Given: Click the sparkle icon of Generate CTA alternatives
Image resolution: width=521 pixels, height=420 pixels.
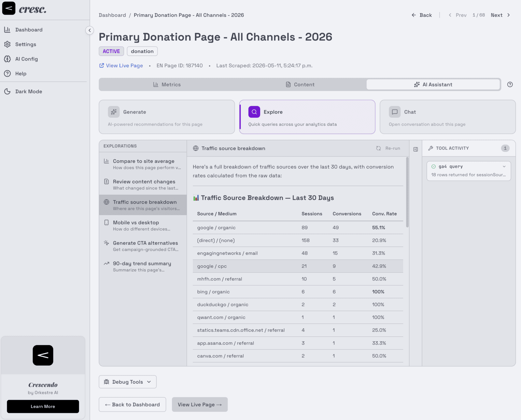Looking at the screenshot, I should coord(106,243).
